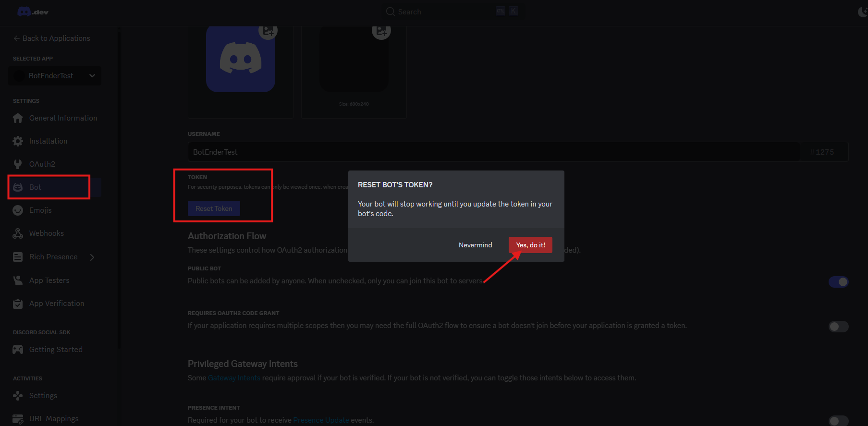Toggle the Presence Intent switch

coord(839,421)
